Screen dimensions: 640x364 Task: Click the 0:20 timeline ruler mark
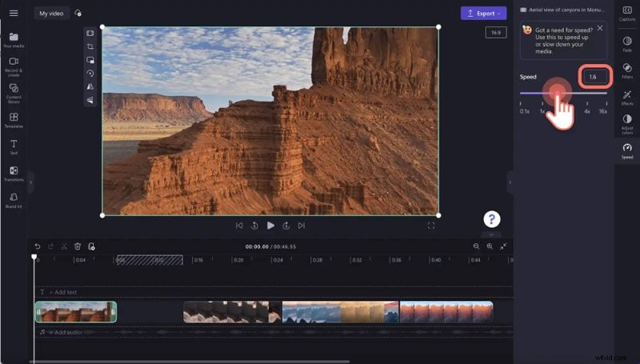238,259
